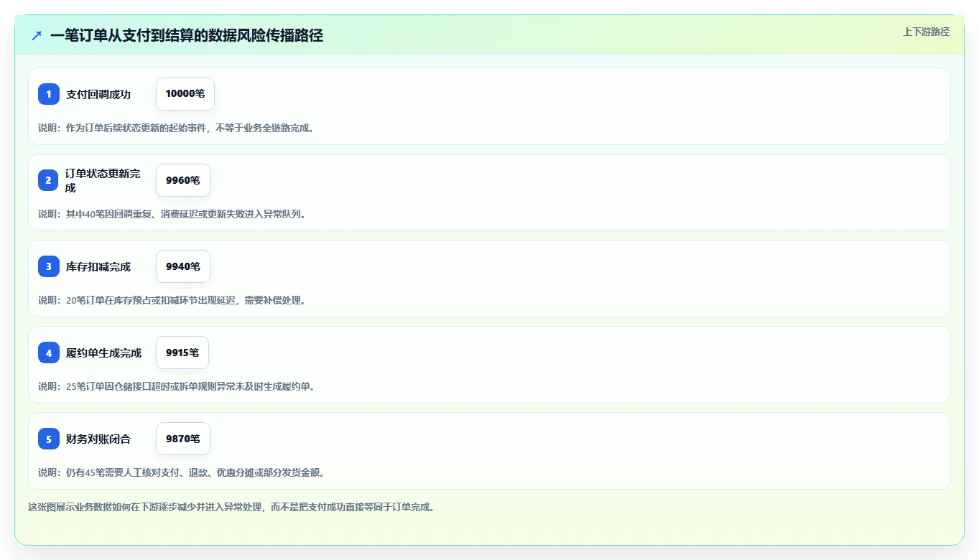The height and width of the screenshot is (560, 979).
Task: Click the 支付回调成功 step label
Action: (x=98, y=94)
